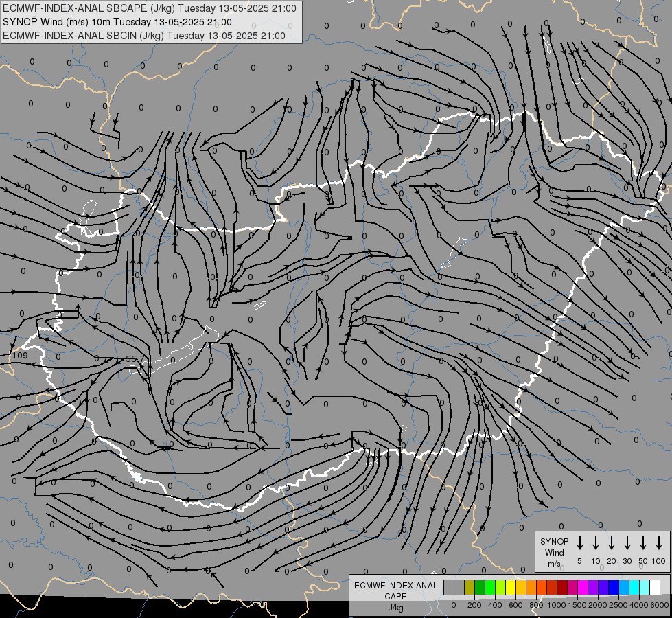Click the 2500 tick label on the colour bar
672x618 pixels.
coord(618,605)
